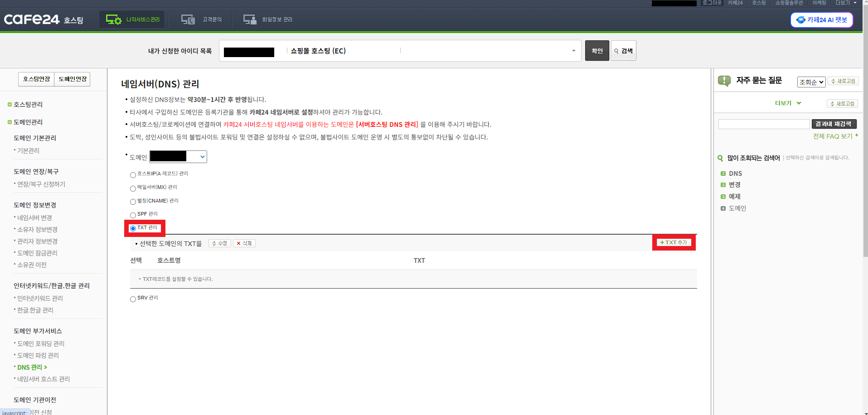868x415 pixels.
Task: Open the 쇼핑몰솔루션 top link
Action: 789,3
